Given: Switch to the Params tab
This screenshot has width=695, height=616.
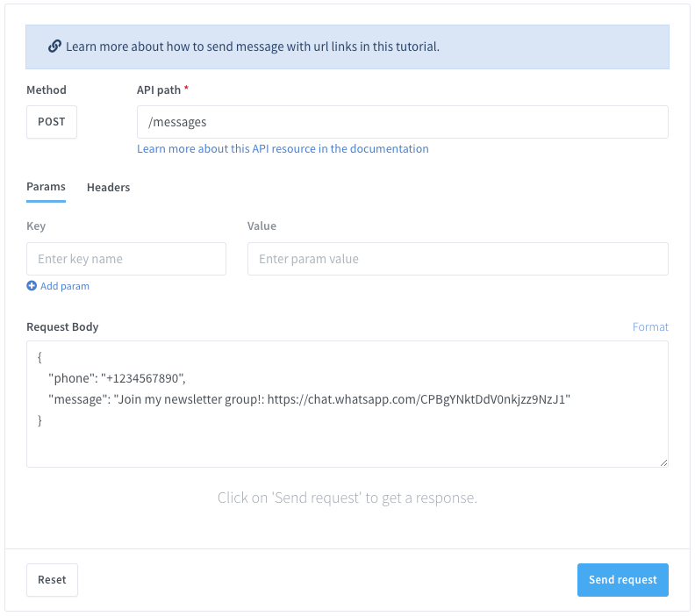Looking at the screenshot, I should coord(46,187).
